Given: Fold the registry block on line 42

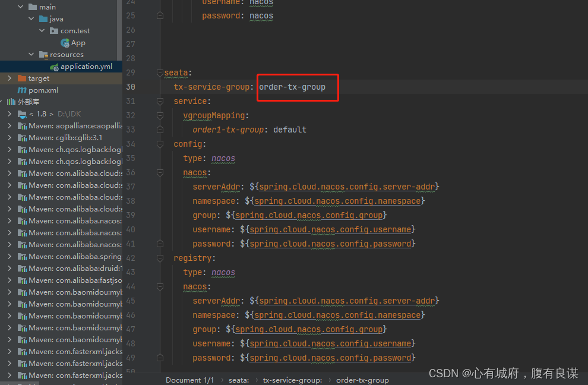Looking at the screenshot, I should click(x=160, y=258).
